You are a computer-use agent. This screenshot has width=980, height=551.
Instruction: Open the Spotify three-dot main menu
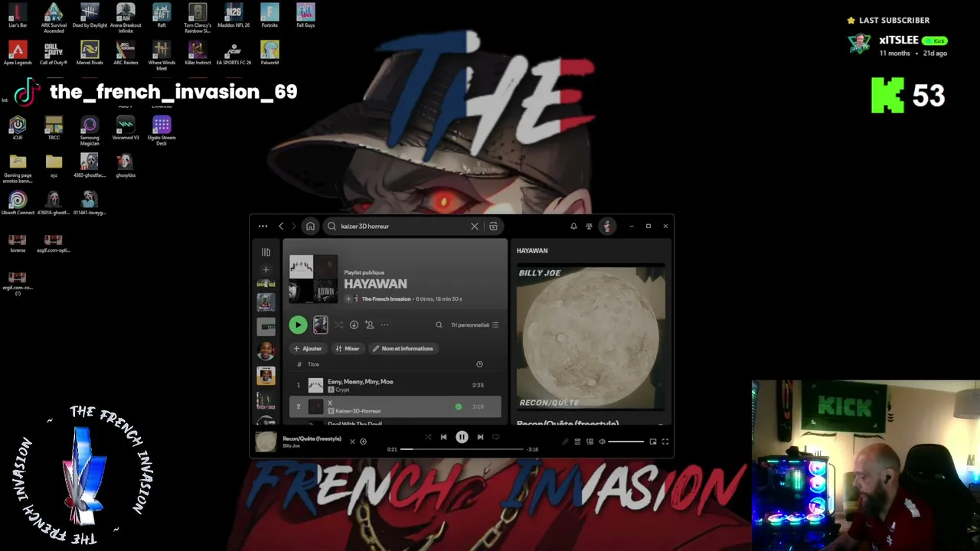[x=263, y=226]
